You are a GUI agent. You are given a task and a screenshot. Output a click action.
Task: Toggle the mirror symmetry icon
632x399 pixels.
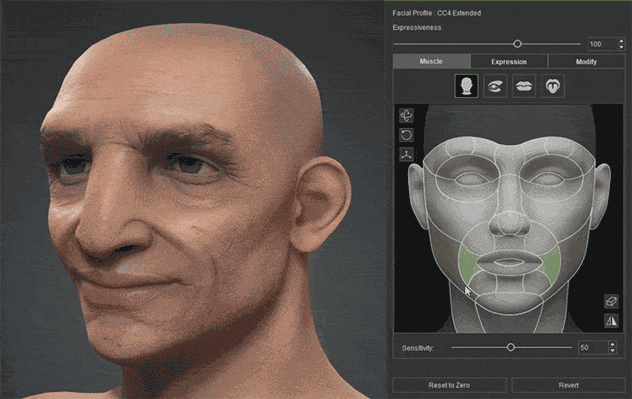(611, 321)
